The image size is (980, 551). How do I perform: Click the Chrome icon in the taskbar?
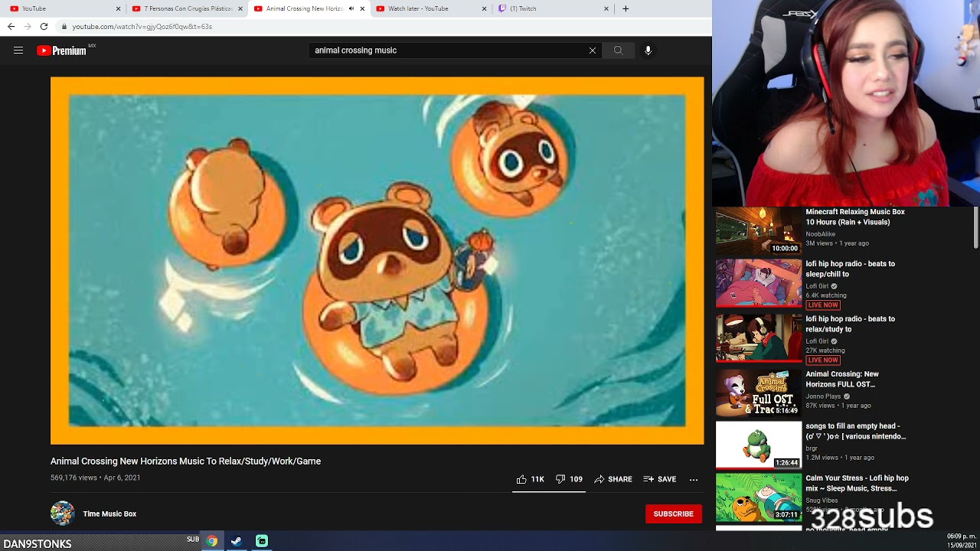(212, 541)
